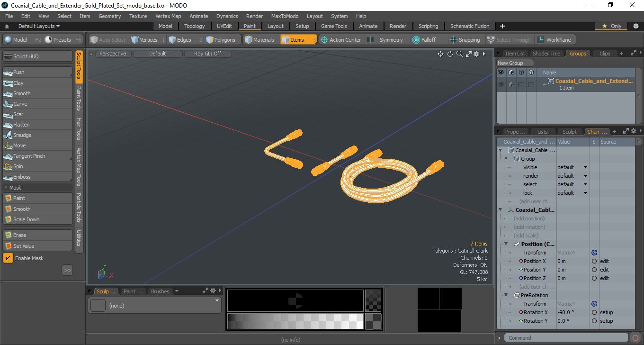Select the Push sculpt tool
The width and height of the screenshot is (644, 345).
click(x=38, y=72)
